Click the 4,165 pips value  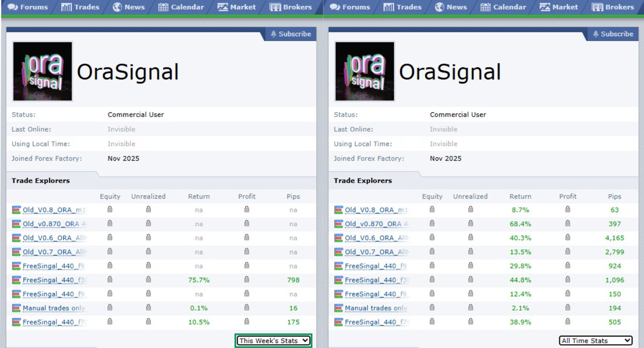point(614,238)
